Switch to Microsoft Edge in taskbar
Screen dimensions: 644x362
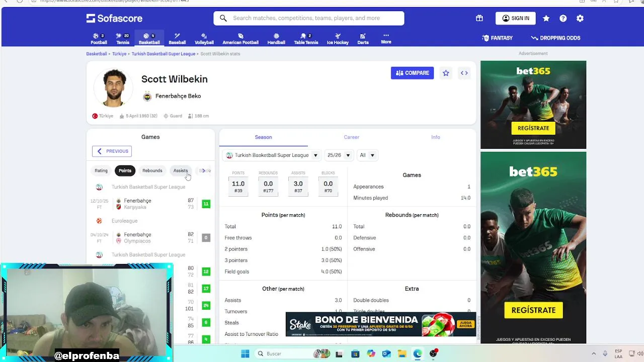(418, 353)
